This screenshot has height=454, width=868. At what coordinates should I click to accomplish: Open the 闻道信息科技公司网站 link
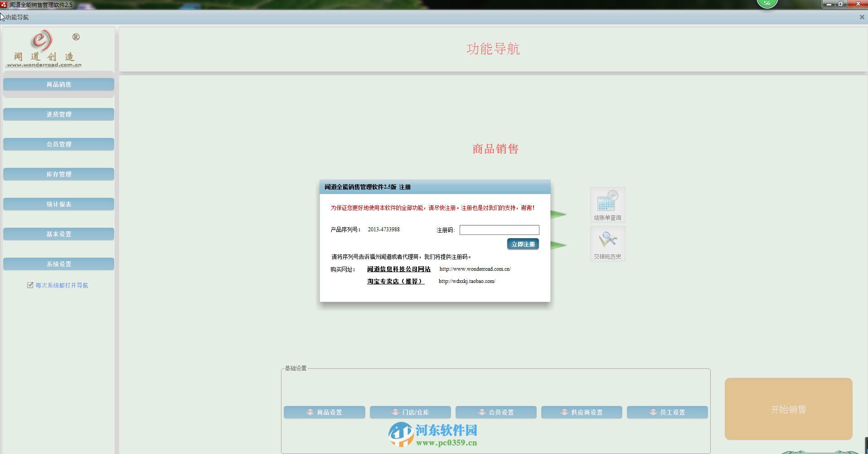[x=399, y=269]
